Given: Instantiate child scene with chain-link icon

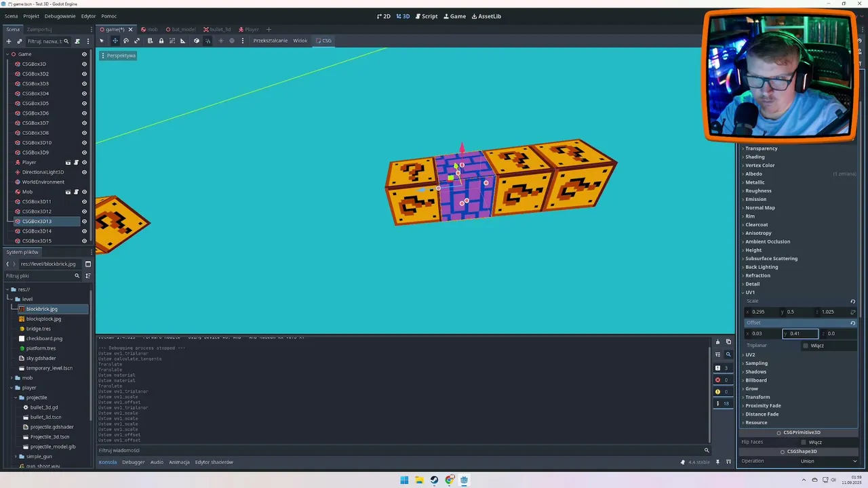Looking at the screenshot, I should [x=19, y=41].
